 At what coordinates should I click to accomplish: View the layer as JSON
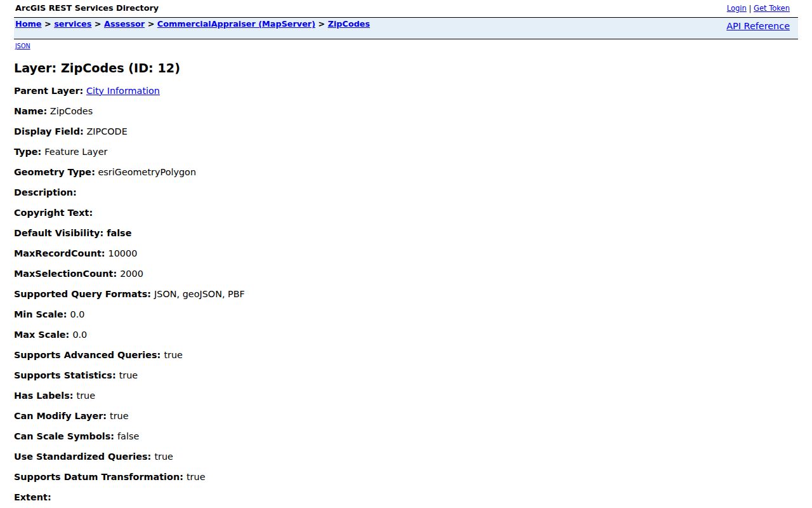point(22,46)
